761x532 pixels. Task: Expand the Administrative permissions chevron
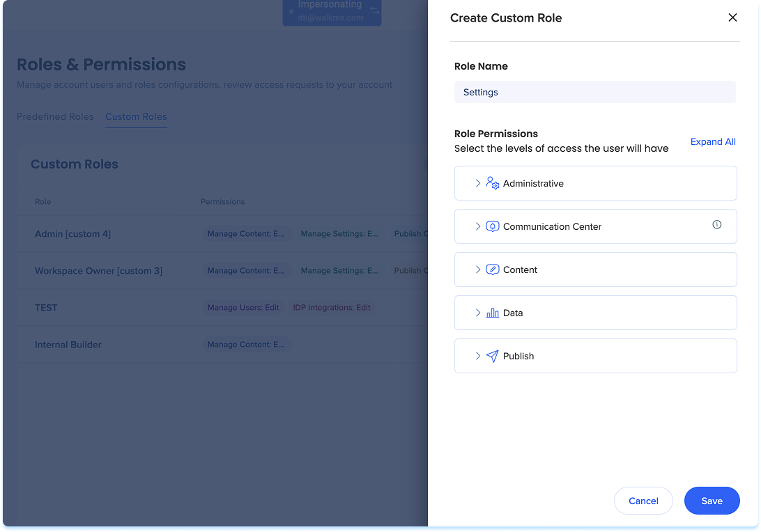[478, 183]
